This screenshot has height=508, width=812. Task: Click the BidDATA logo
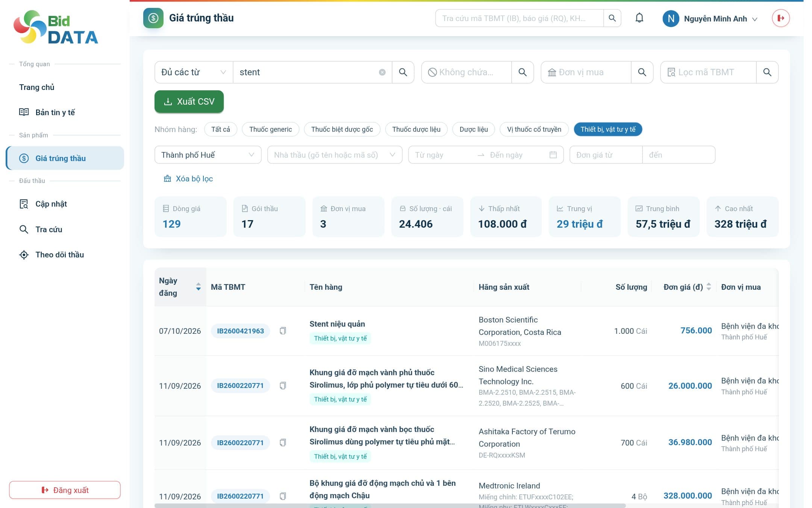[x=56, y=27]
